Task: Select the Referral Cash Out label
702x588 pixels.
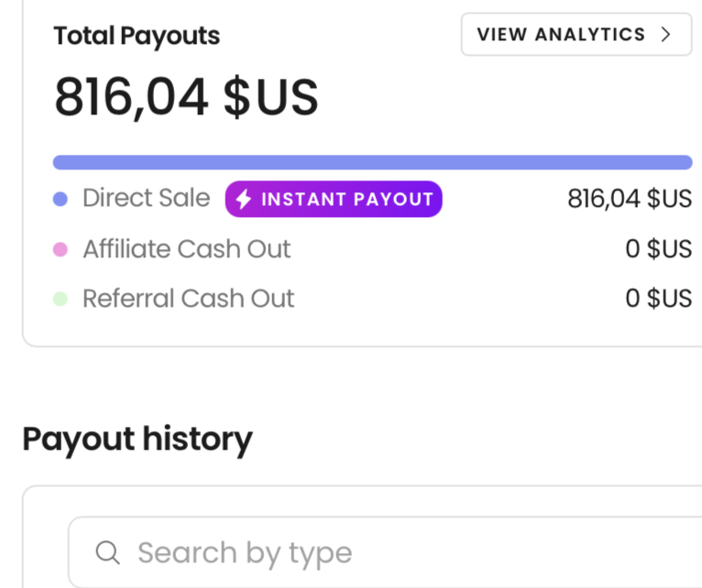Action: coord(188,299)
